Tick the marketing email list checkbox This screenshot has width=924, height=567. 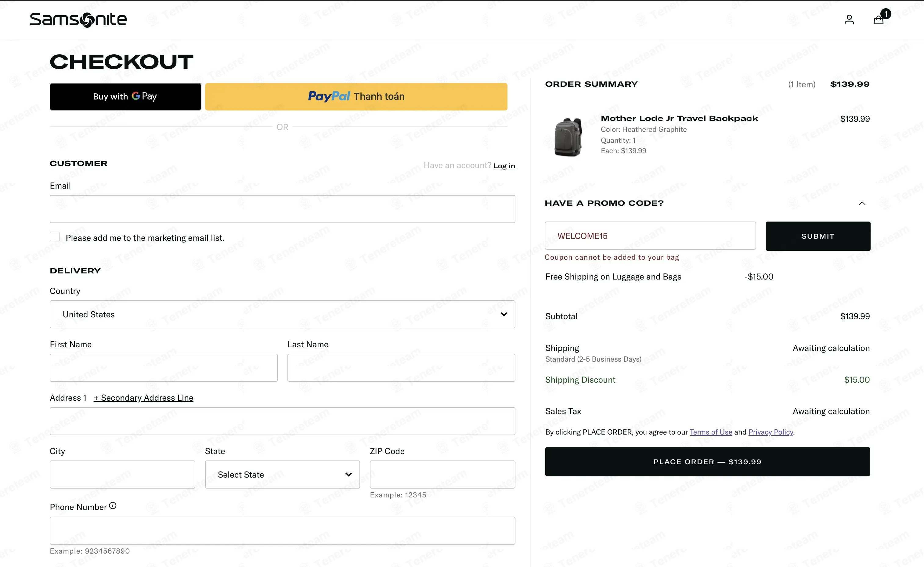(x=55, y=237)
